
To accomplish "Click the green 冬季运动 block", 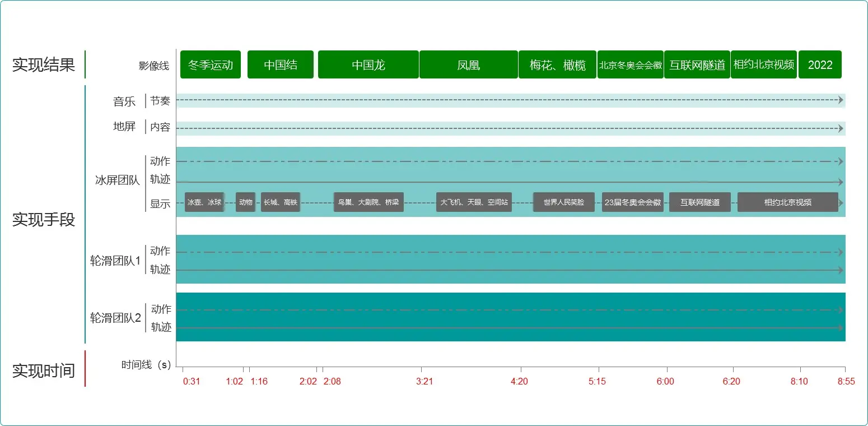I will (211, 64).
